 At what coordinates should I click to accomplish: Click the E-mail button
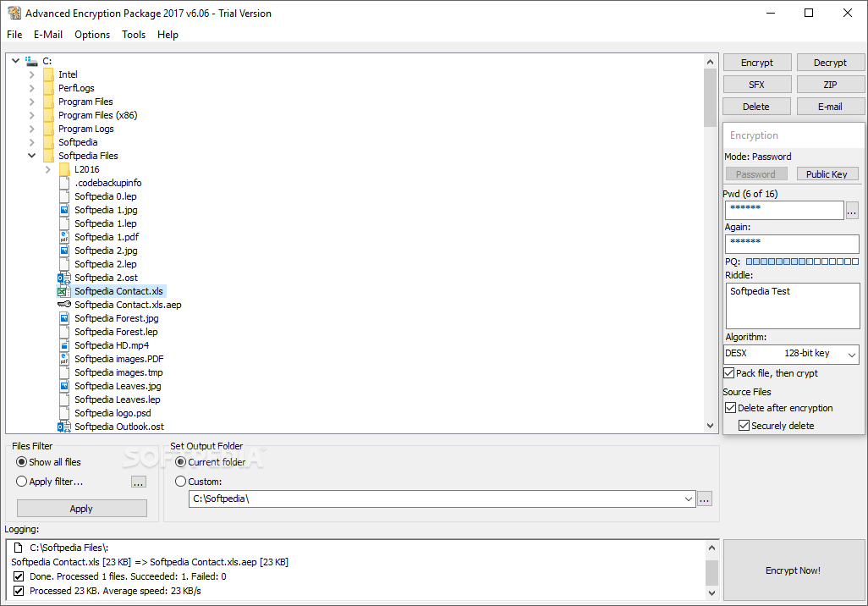tap(831, 107)
